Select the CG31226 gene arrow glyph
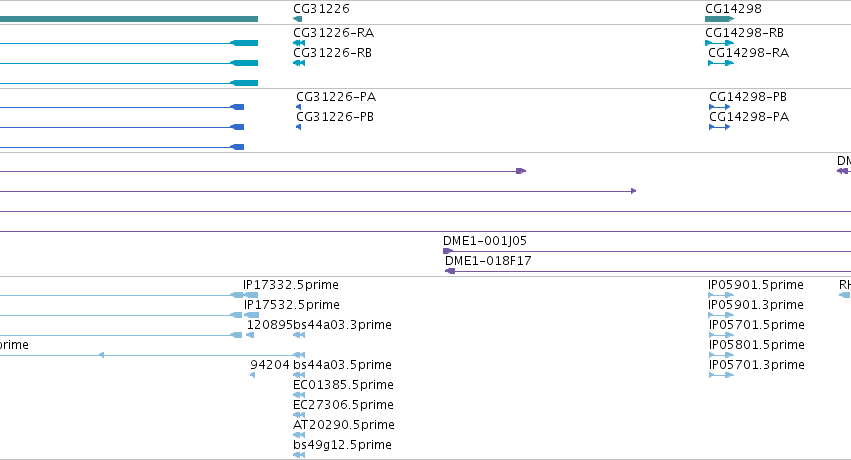Screen dimensions: 851x460 point(297,19)
